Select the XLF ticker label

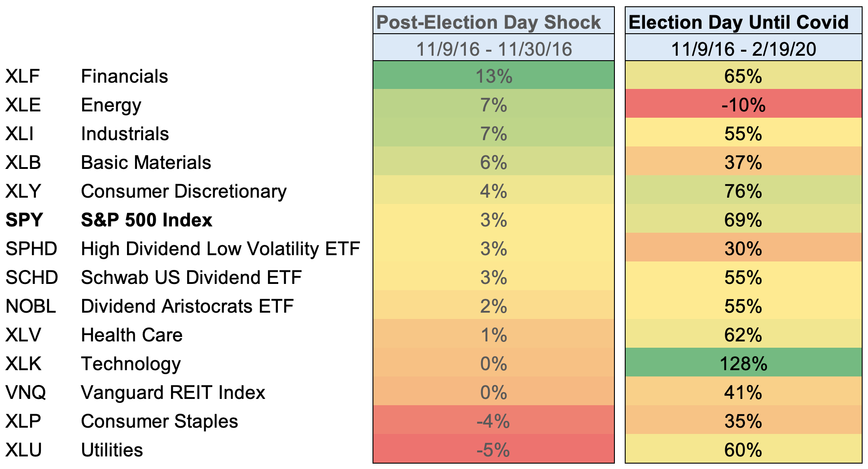(x=22, y=76)
